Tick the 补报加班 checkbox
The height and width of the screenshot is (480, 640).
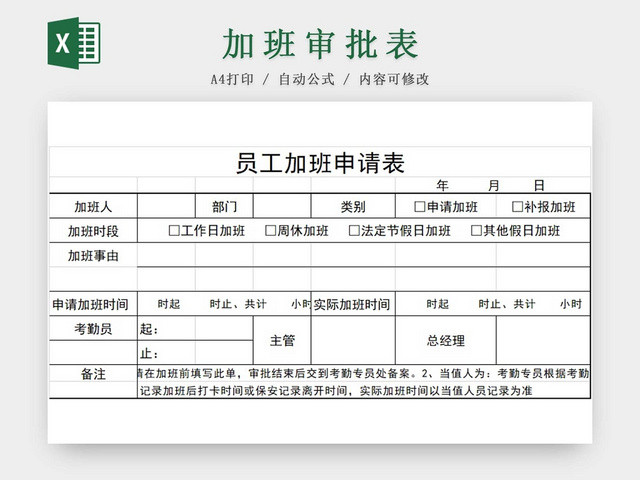pyautogui.click(x=517, y=207)
